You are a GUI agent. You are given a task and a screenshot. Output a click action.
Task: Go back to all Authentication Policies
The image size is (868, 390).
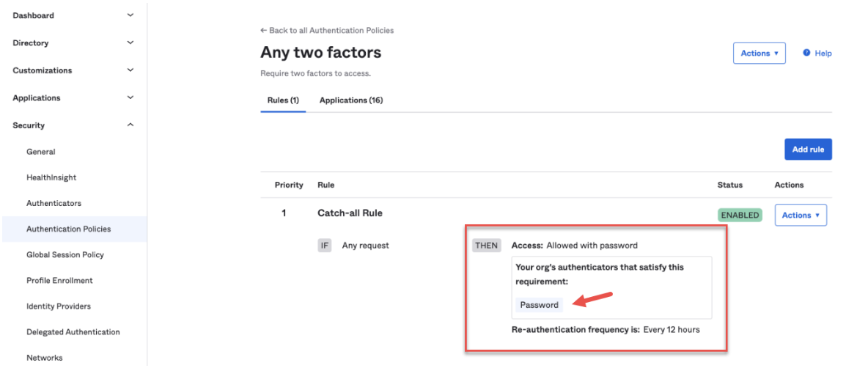pyautogui.click(x=327, y=31)
